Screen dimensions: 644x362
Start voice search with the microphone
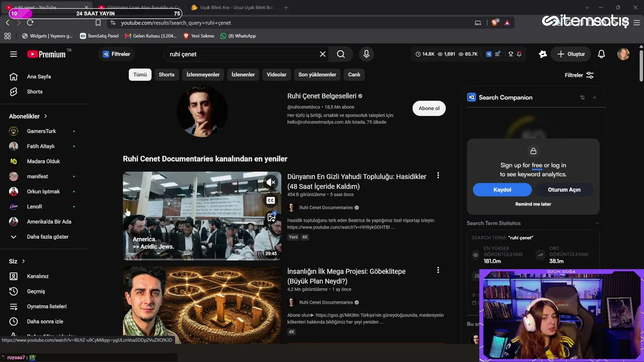point(366,54)
